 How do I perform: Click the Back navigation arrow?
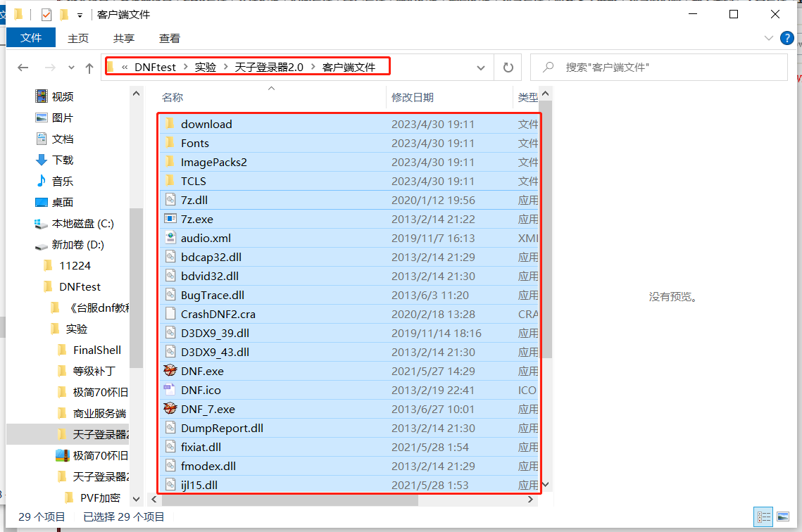tap(23, 68)
